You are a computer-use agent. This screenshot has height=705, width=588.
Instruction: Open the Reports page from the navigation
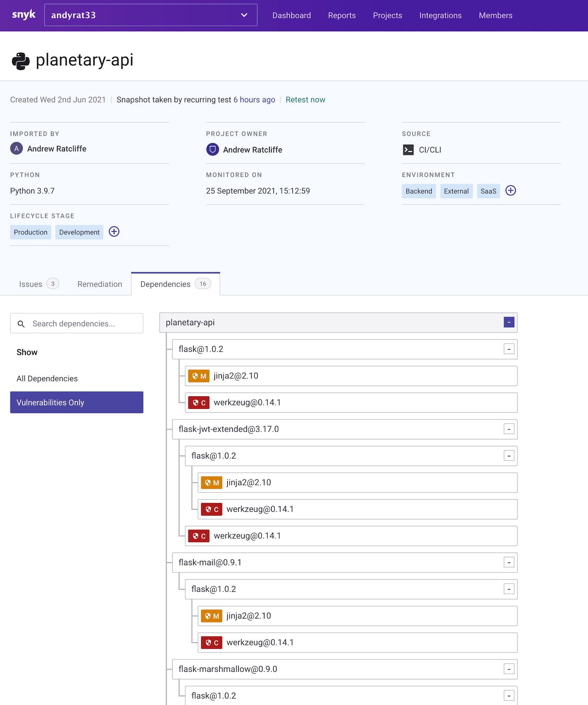pyautogui.click(x=342, y=15)
